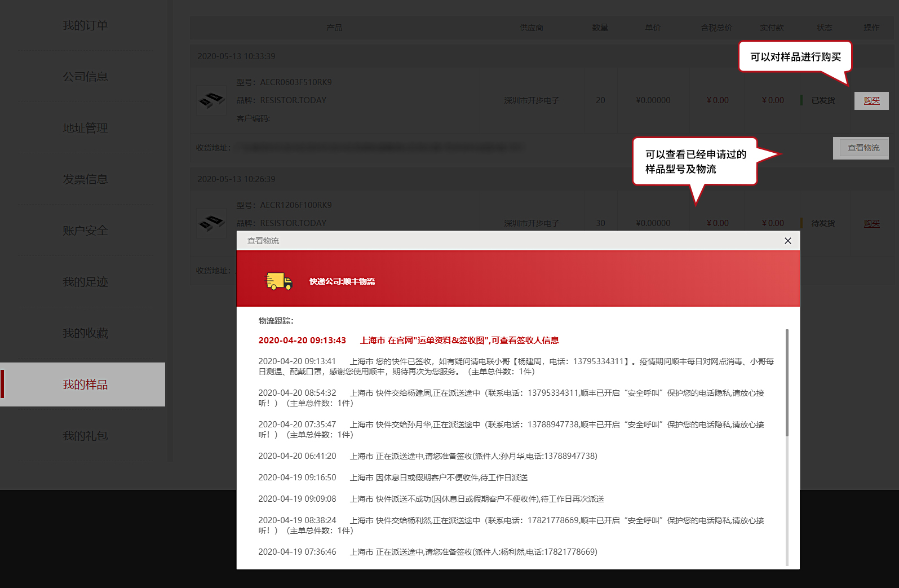Open 账户安全 settings in sidebar

pyautogui.click(x=85, y=231)
